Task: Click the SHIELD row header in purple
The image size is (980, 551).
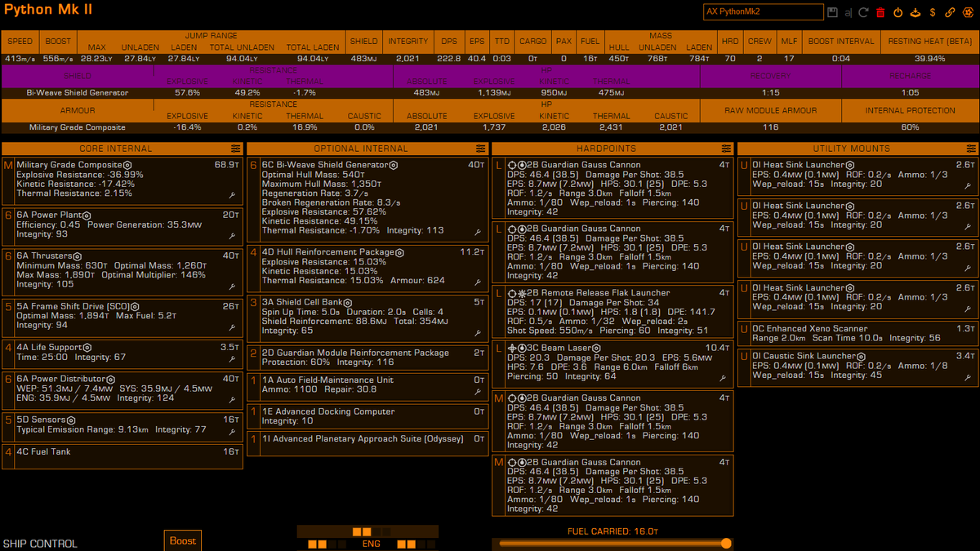Action: pos(78,76)
